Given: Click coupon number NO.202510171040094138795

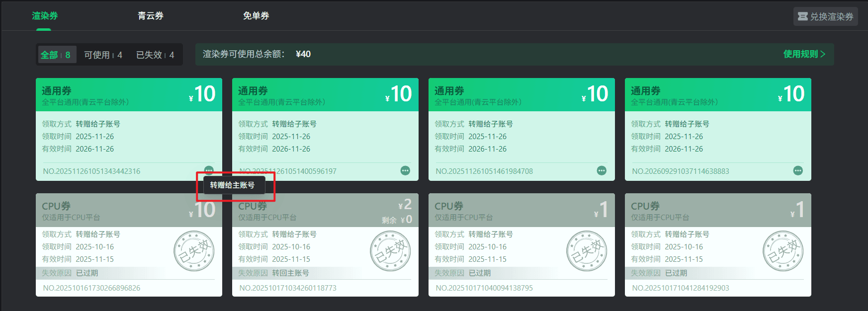Looking at the screenshot, I should 484,288.
